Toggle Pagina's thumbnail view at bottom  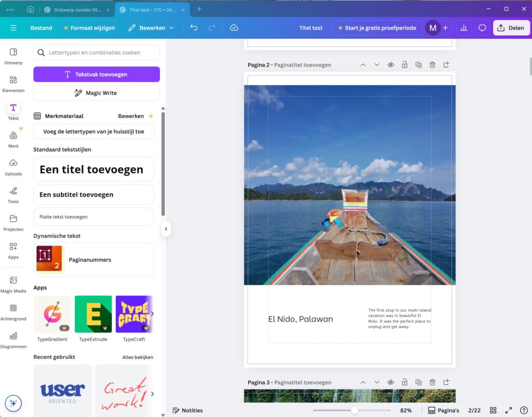(443, 410)
